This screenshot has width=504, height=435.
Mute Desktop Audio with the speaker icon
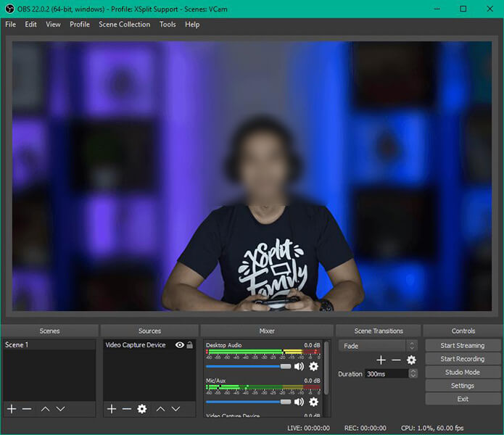point(299,366)
